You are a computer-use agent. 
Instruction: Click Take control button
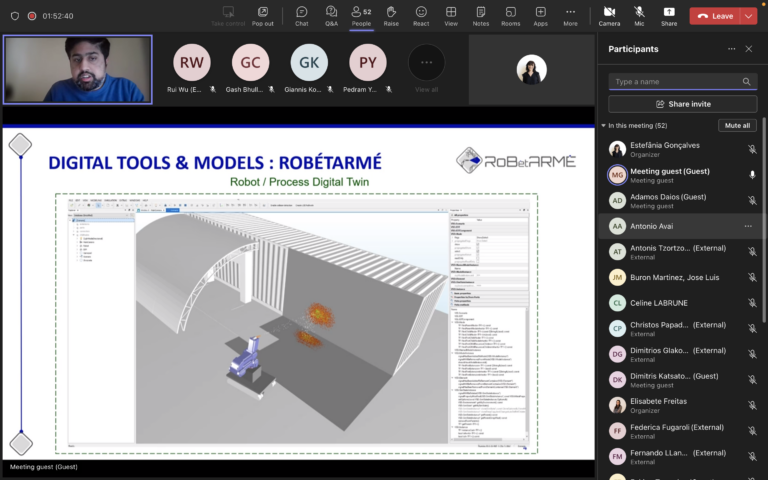pyautogui.click(x=228, y=16)
